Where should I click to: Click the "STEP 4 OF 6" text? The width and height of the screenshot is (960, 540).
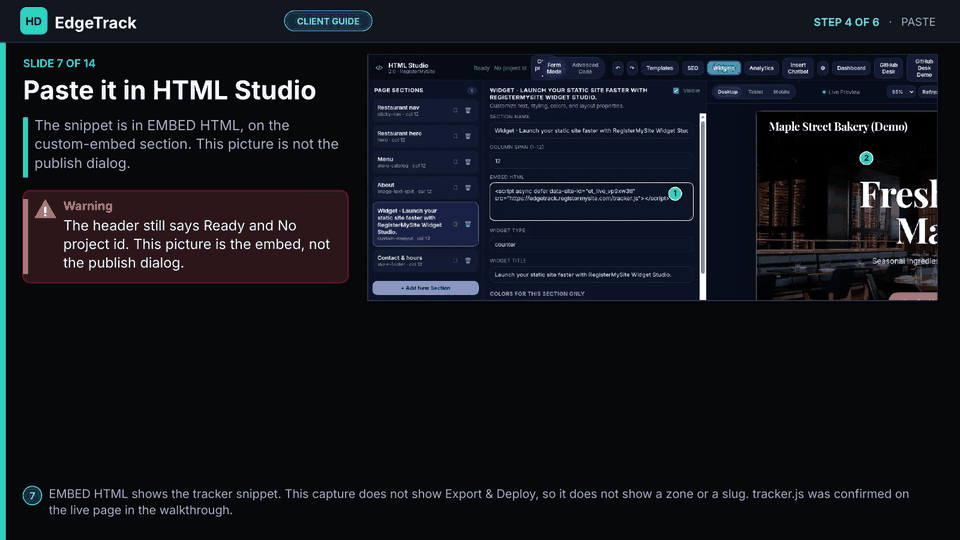pos(846,22)
